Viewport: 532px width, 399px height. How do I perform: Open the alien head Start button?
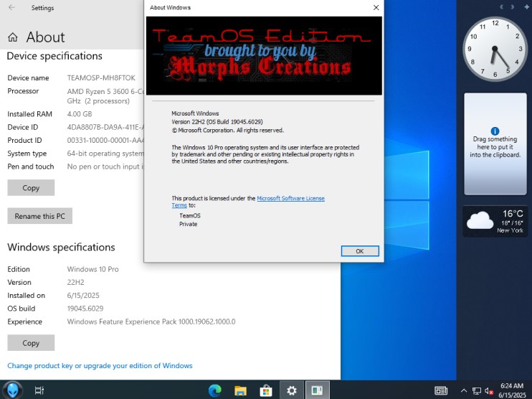coord(13,390)
